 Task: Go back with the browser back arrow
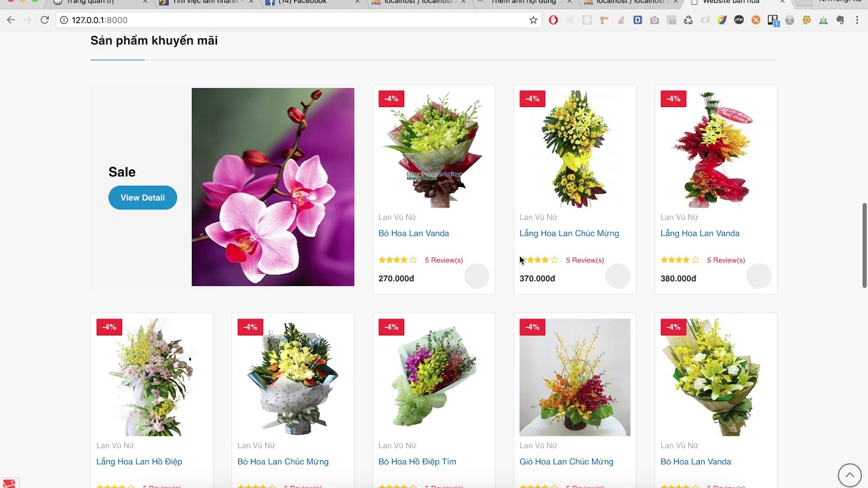coord(11,20)
